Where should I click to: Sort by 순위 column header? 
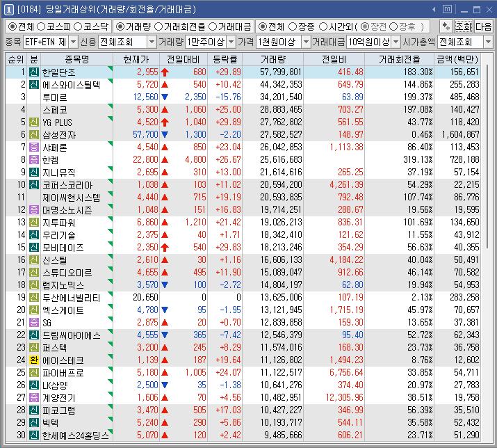coord(16,59)
